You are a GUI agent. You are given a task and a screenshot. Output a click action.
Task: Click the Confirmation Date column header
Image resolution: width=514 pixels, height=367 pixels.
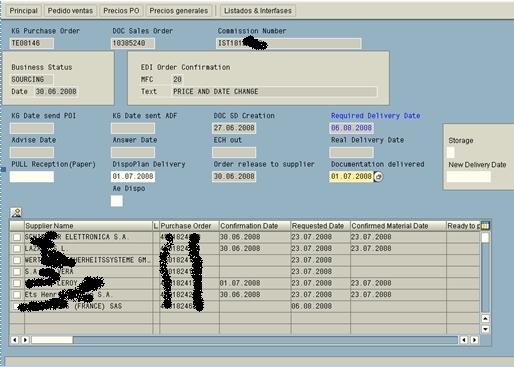coord(255,226)
